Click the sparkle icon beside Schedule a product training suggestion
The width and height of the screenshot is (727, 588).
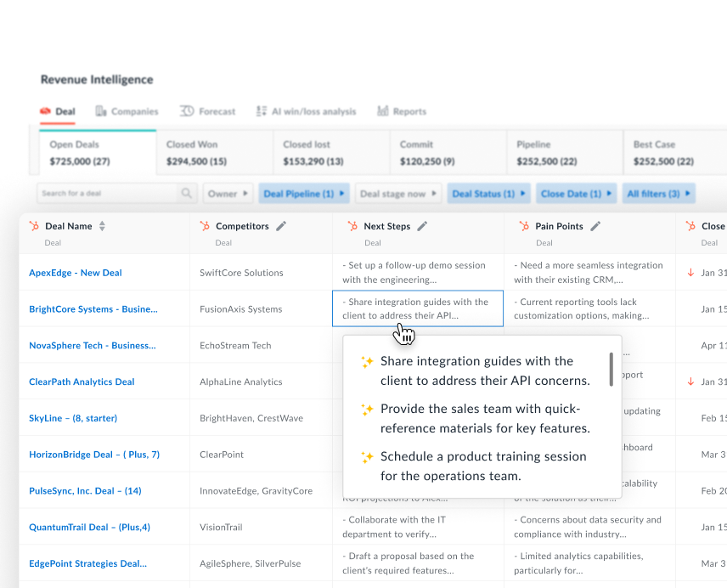(367, 455)
